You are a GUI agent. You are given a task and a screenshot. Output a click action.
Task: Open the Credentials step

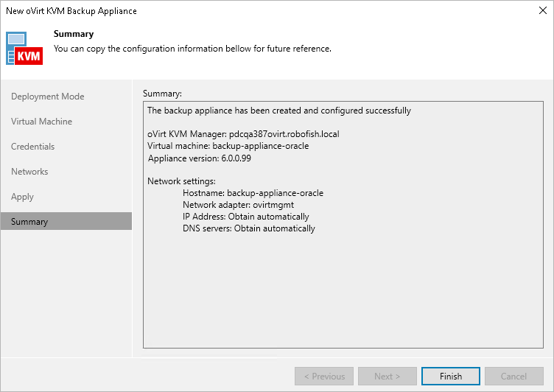tap(33, 147)
